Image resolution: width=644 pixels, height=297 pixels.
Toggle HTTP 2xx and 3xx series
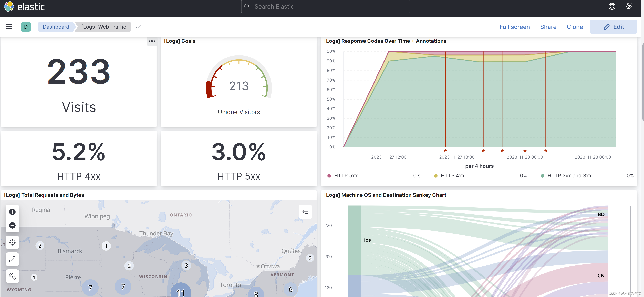[569, 176]
